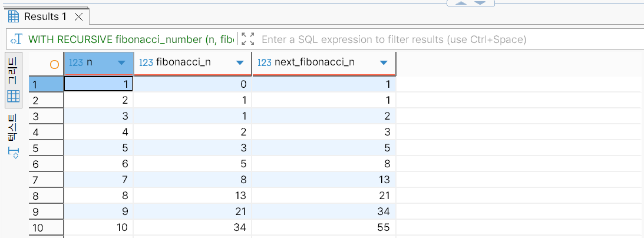
Task: Click the SQL filter expression input field
Action: pyautogui.click(x=394, y=40)
